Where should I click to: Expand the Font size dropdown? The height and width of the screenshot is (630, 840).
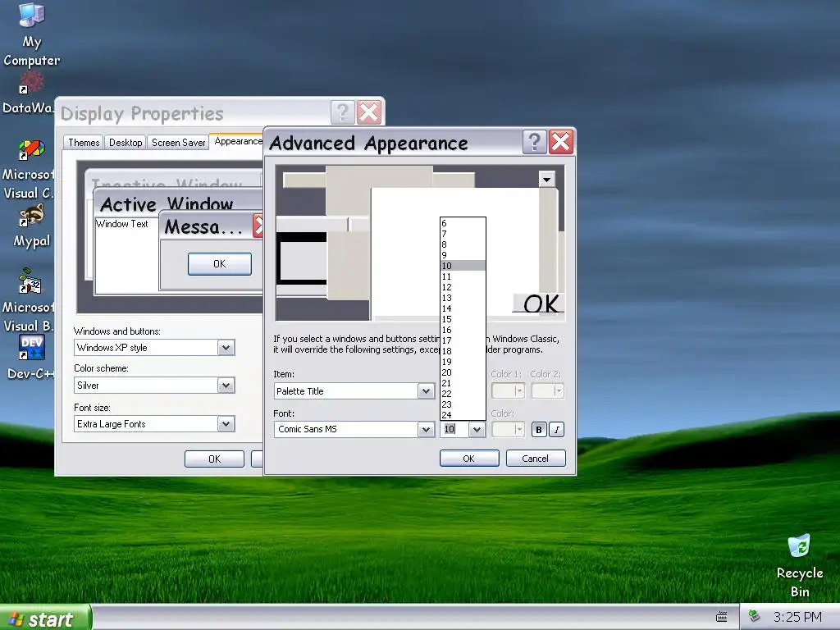tap(226, 424)
